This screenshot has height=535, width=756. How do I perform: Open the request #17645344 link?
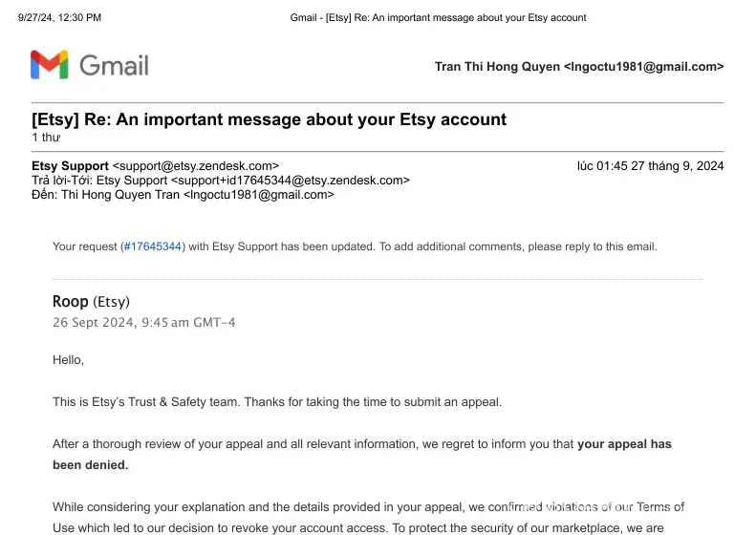click(152, 246)
